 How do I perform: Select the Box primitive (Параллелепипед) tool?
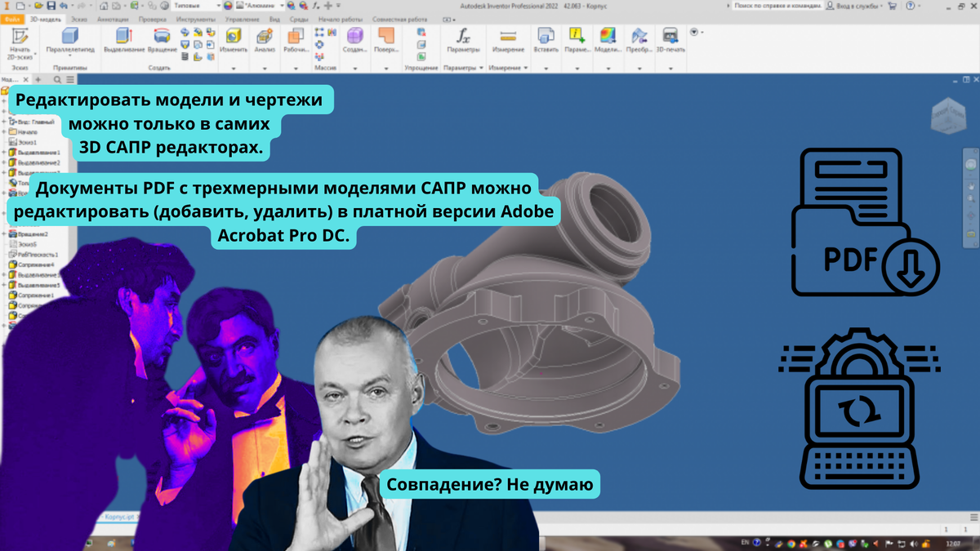click(x=70, y=40)
